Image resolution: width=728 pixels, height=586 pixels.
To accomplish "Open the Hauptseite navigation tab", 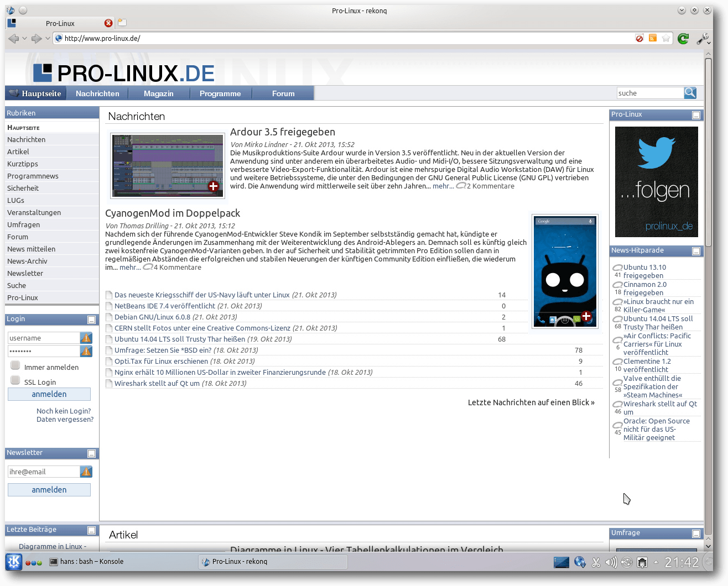I will pos(36,93).
